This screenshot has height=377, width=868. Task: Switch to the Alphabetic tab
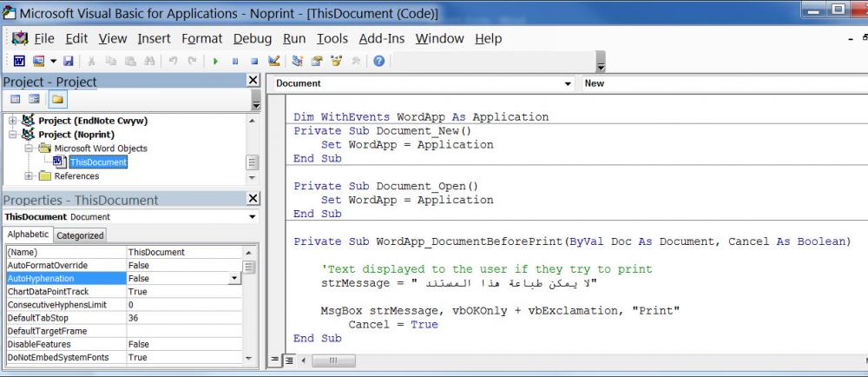click(x=28, y=235)
